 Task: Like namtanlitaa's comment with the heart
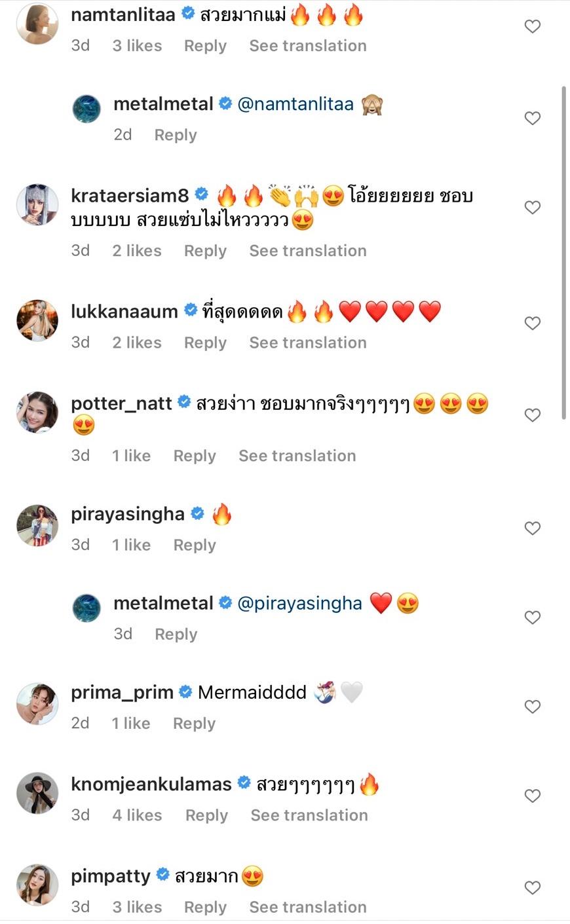(x=533, y=27)
